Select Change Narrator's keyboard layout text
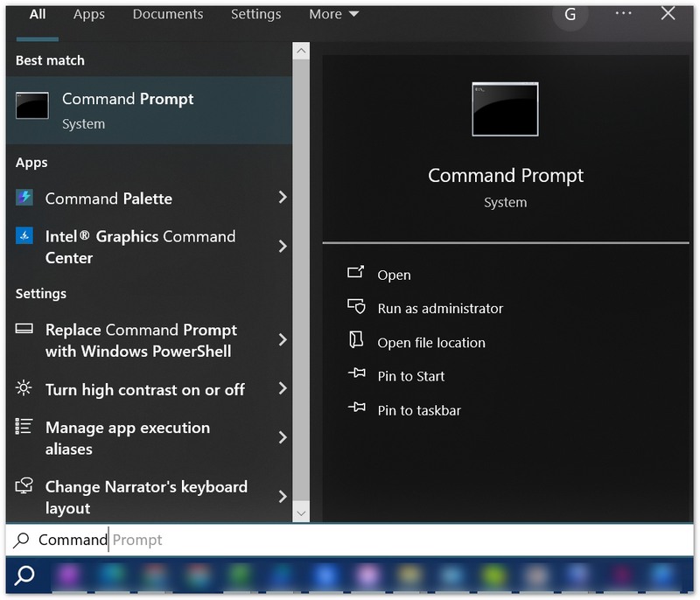Screen dimensions: 700x600 (x=146, y=497)
